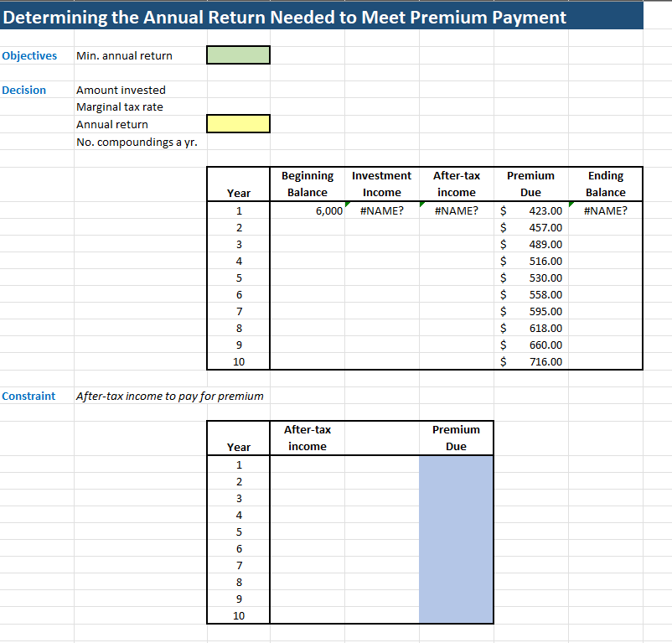Viewport: 672px width, 643px height.
Task: Select the Objectives label
Action: [28, 54]
